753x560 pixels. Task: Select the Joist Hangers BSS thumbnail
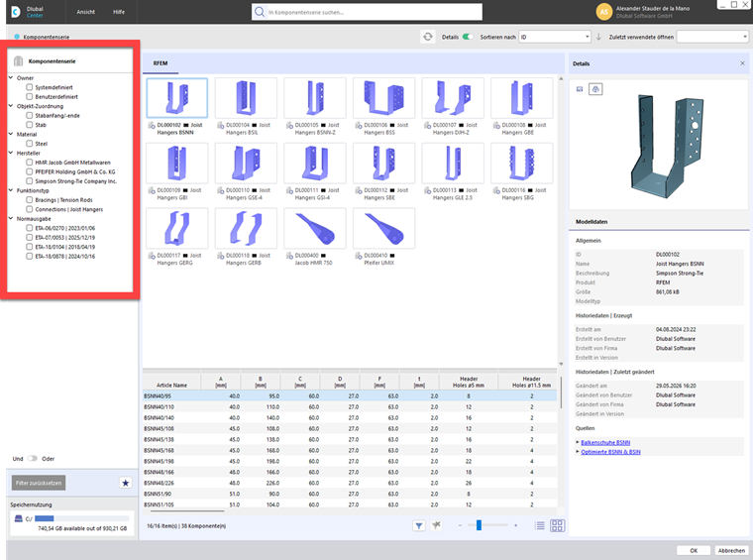(x=383, y=98)
